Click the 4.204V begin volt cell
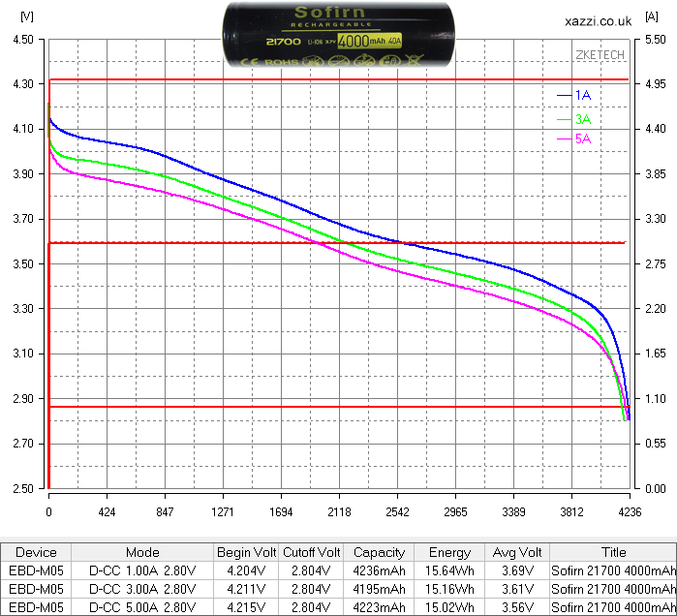Image resolution: width=677 pixels, height=616 pixels. coord(247,570)
